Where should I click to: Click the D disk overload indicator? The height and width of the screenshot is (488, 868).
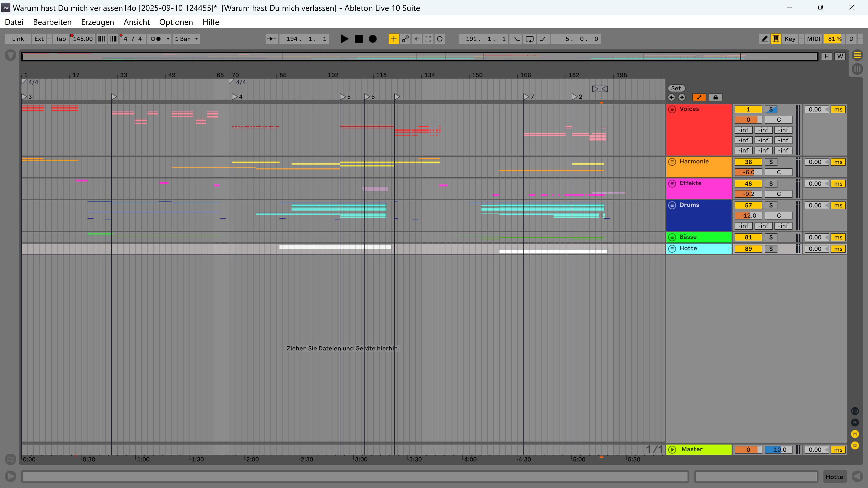[x=851, y=39]
